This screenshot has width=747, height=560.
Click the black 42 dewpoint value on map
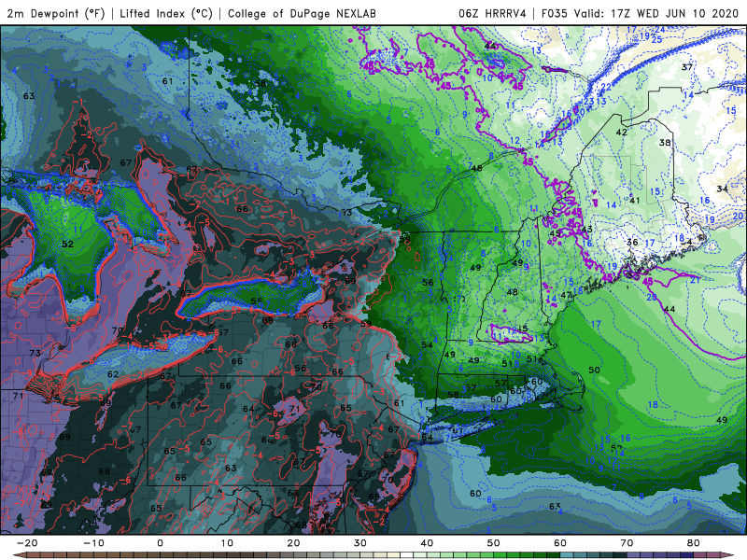click(x=621, y=133)
